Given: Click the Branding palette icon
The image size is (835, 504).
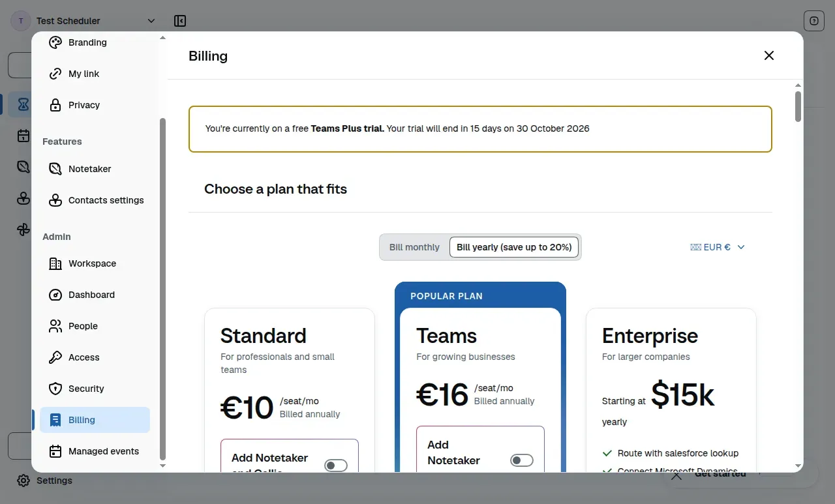Looking at the screenshot, I should click(55, 42).
